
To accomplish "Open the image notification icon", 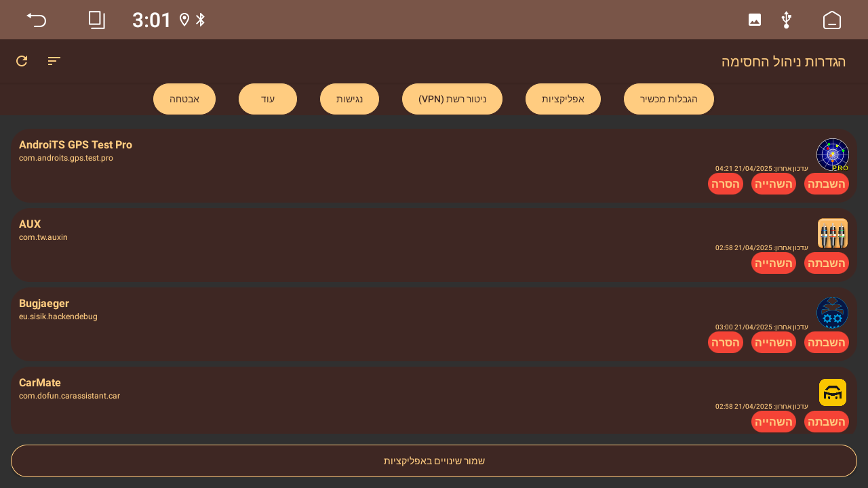I will [755, 20].
